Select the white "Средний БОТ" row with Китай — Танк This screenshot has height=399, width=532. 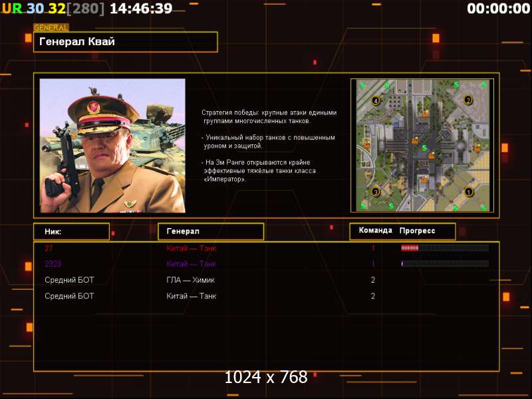(x=267, y=296)
